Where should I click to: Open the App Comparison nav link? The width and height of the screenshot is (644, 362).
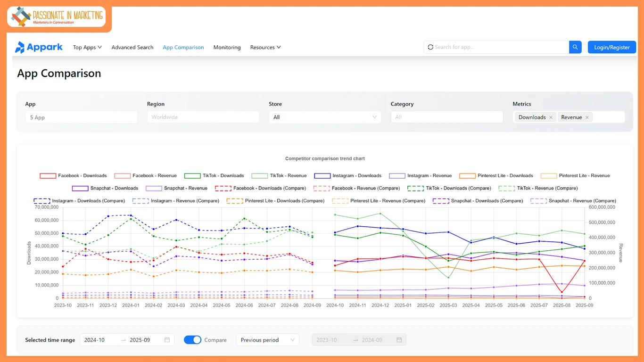click(183, 48)
